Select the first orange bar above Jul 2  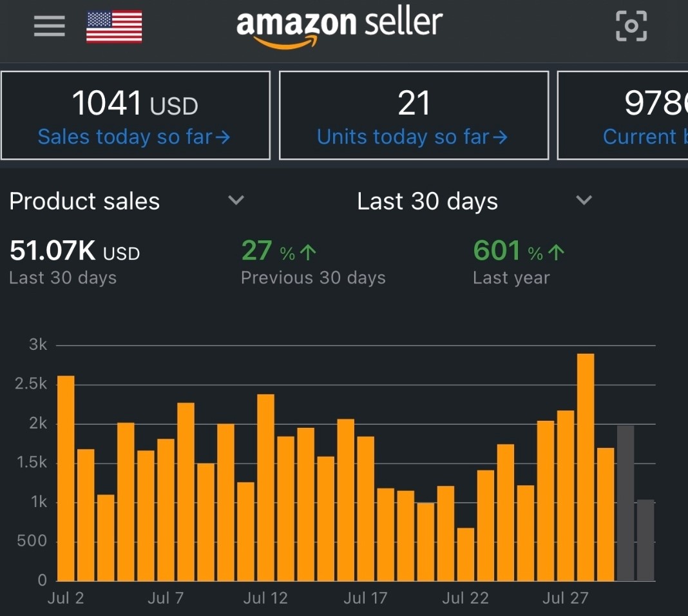66,478
